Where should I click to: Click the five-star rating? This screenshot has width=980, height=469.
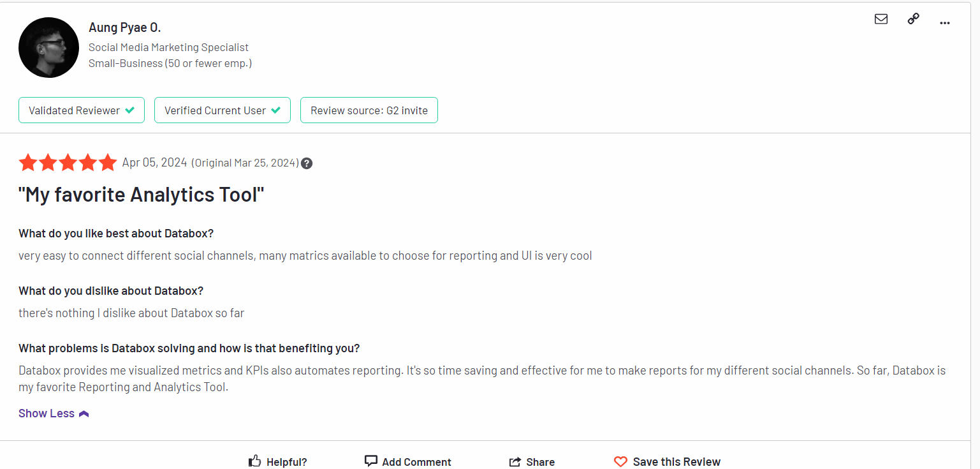[68, 163]
